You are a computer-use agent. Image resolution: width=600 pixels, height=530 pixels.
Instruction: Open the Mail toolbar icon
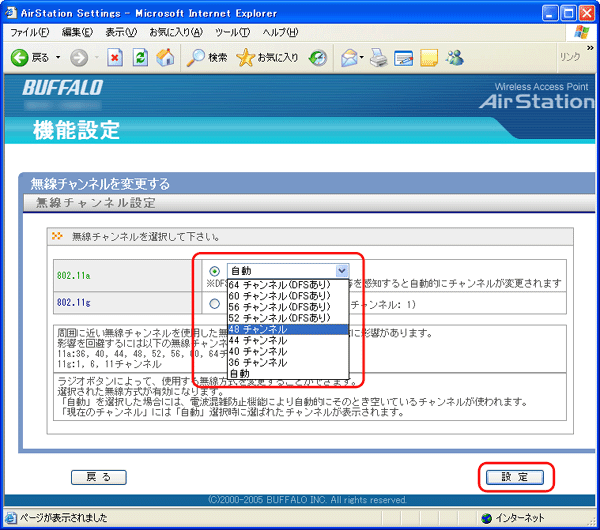point(350,57)
